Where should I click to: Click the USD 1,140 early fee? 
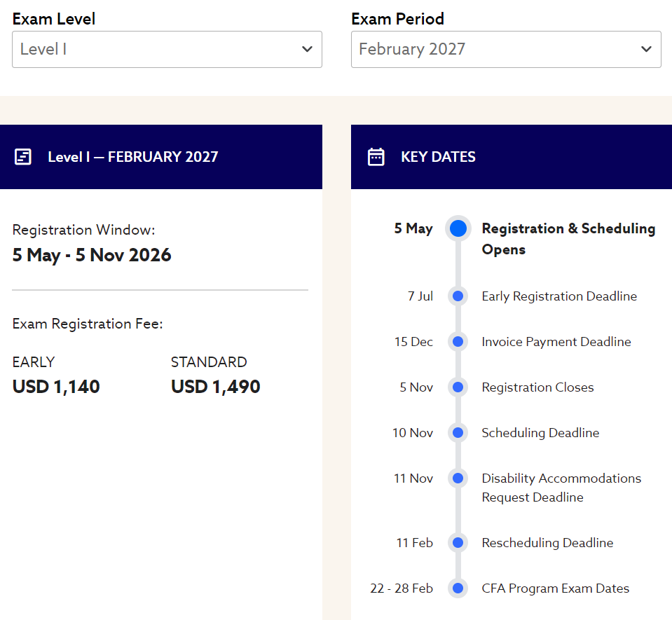coord(56,387)
